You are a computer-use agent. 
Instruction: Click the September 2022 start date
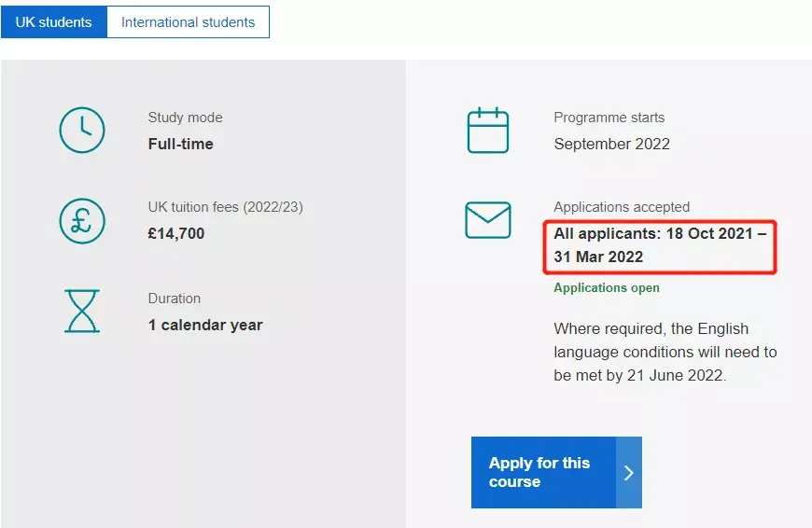611,144
